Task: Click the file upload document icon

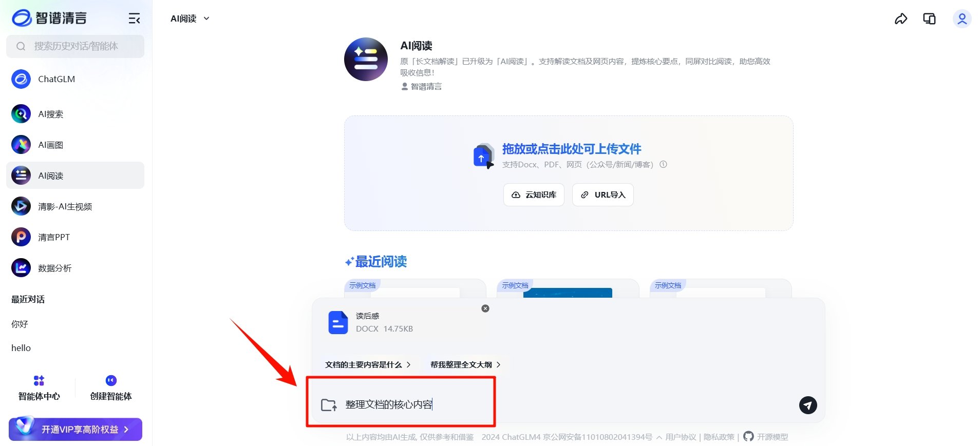Action: (483, 156)
